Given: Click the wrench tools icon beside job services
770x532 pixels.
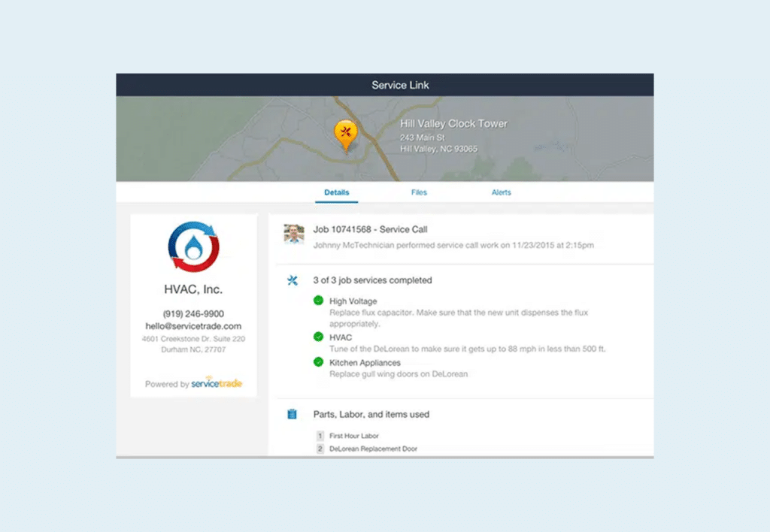Looking at the screenshot, I should [x=293, y=281].
